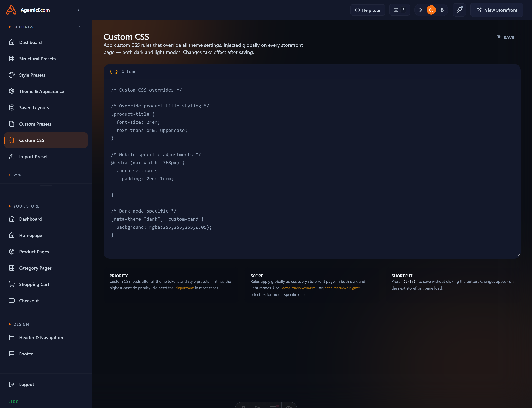Click 'background: rgba(255,255,255,0.05);' line

(164, 227)
